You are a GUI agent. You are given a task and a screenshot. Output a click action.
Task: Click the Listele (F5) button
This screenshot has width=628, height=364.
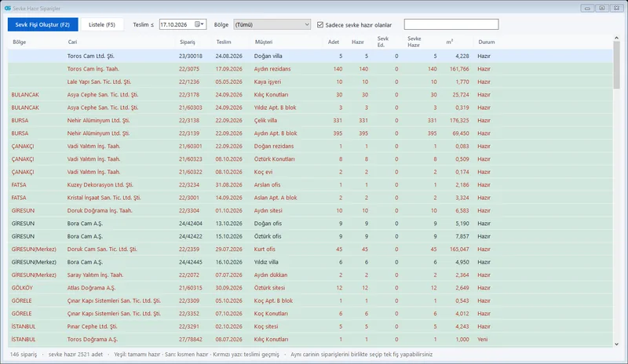[x=102, y=24]
